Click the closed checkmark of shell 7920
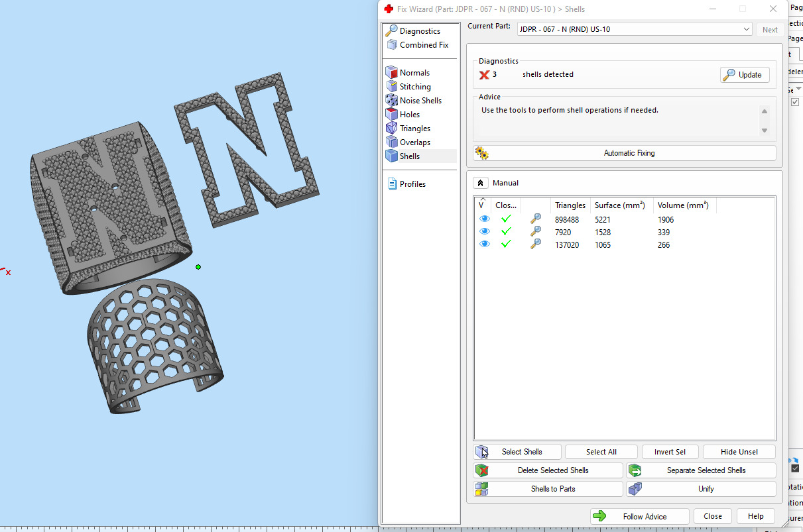Image resolution: width=803 pixels, height=532 pixels. tap(507, 232)
